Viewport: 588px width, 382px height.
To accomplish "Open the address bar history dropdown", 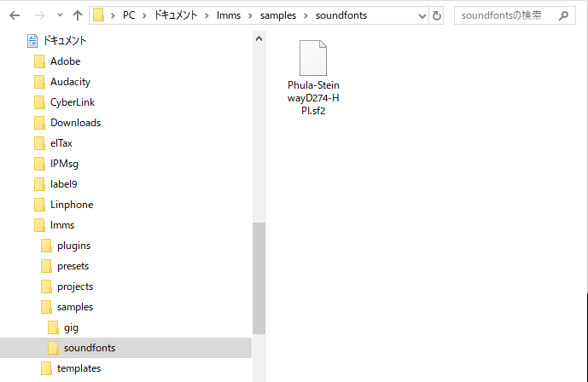I will click(422, 15).
